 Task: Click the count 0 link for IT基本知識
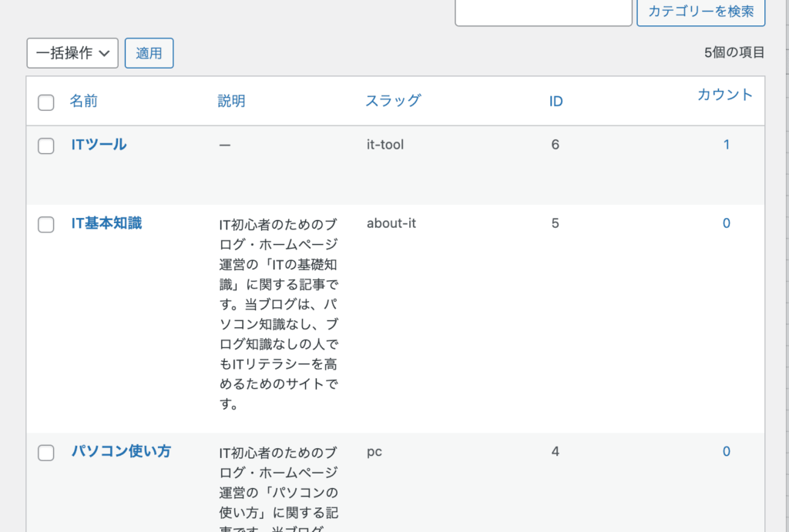727,223
